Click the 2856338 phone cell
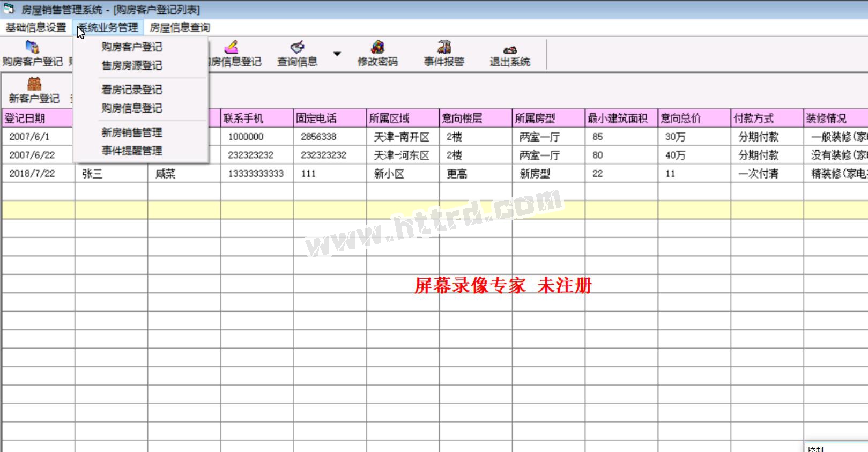868x452 pixels. pos(330,137)
